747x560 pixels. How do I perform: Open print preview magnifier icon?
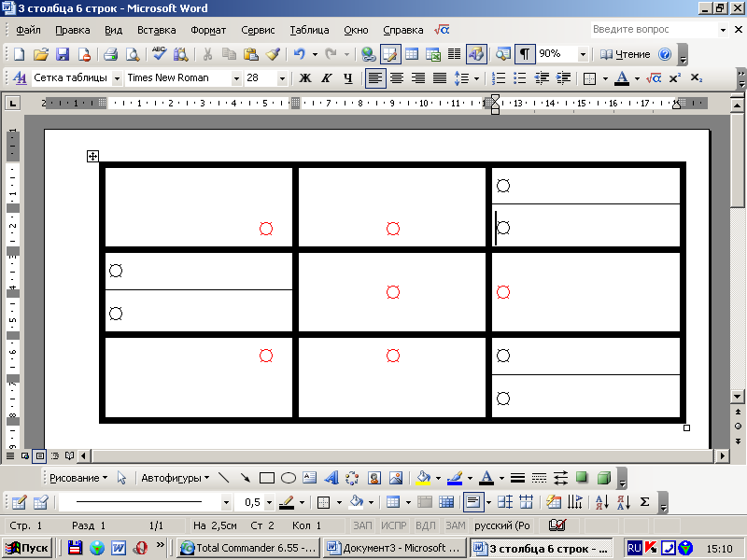pyautogui.click(x=132, y=54)
